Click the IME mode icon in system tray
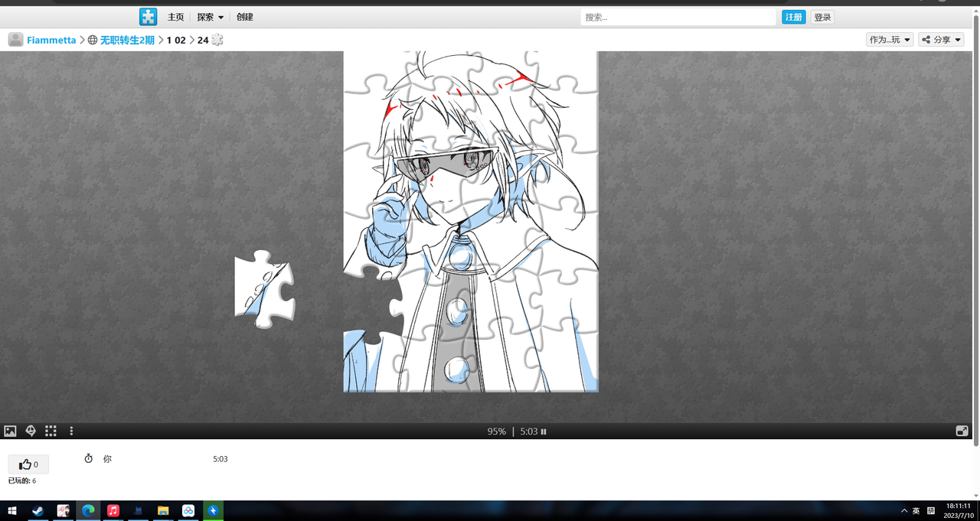980x521 pixels. (931, 511)
